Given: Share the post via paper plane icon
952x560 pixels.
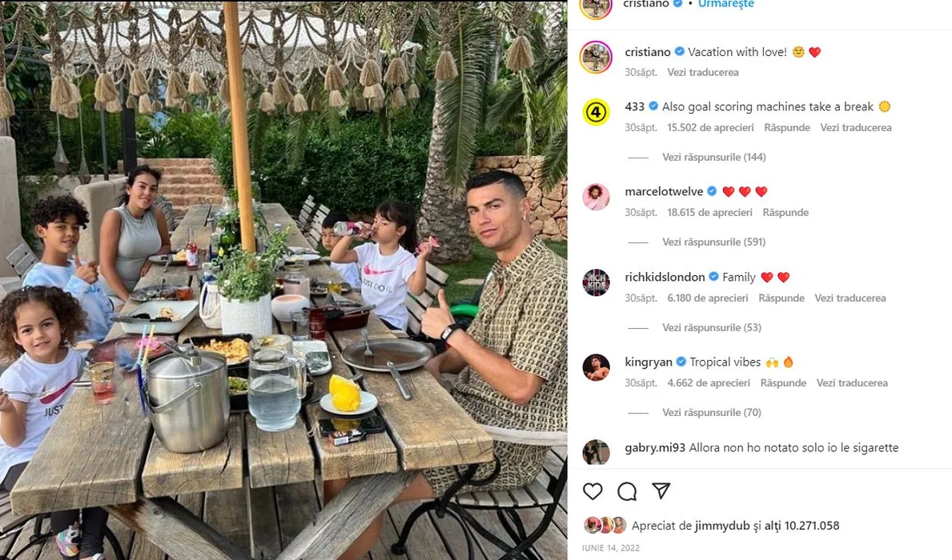Looking at the screenshot, I should click(661, 491).
